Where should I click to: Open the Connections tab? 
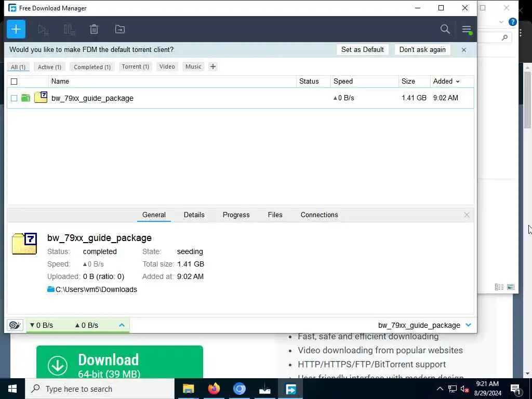(320, 215)
